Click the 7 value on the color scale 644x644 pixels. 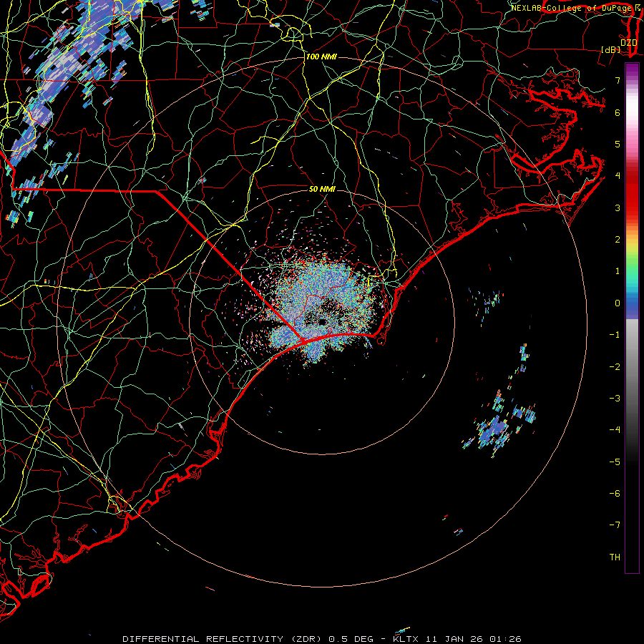[x=618, y=80]
